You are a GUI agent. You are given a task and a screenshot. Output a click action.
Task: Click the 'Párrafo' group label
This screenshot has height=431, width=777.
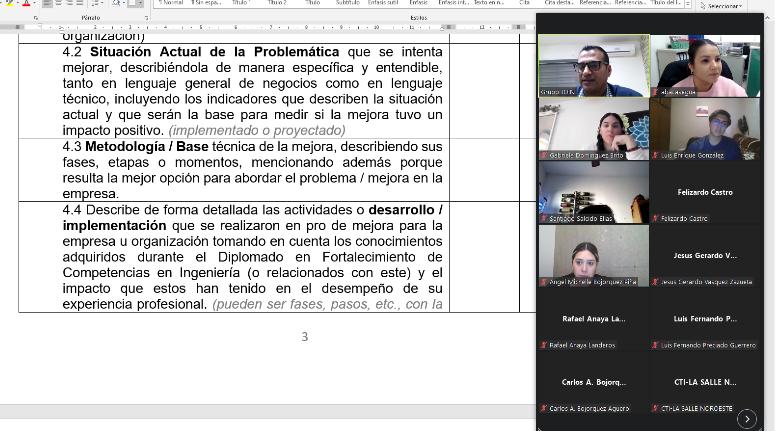pyautogui.click(x=91, y=18)
